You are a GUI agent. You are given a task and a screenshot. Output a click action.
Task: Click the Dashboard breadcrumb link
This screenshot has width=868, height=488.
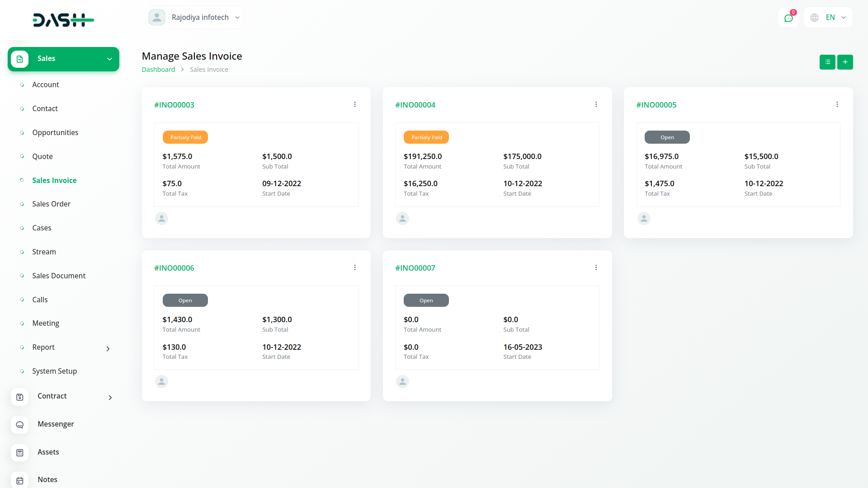[158, 70]
